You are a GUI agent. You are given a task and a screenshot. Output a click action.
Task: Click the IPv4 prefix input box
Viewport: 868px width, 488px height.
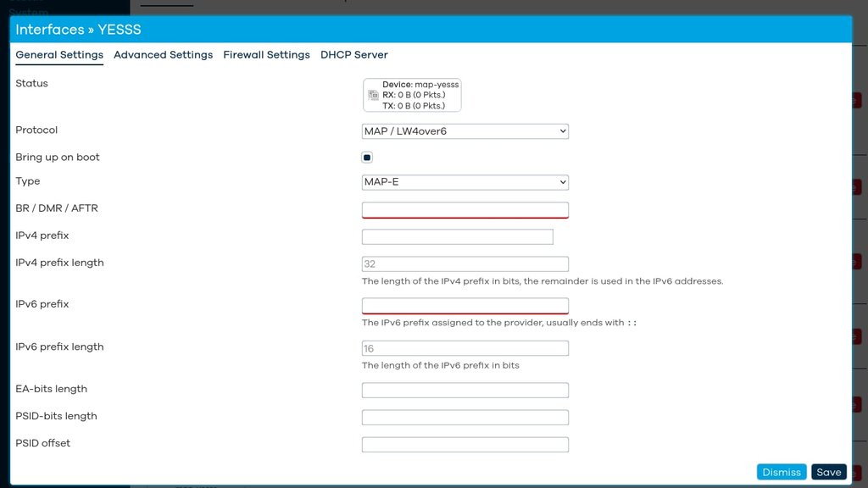457,236
